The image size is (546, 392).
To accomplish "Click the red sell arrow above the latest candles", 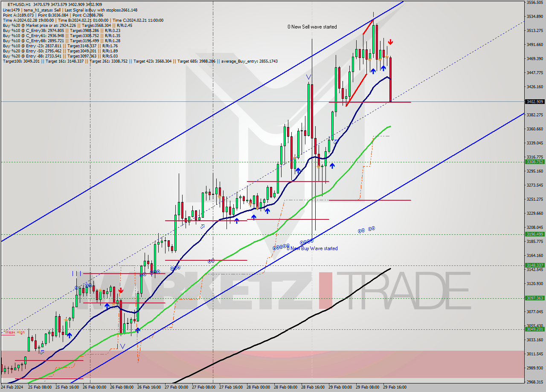I will (x=390, y=42).
